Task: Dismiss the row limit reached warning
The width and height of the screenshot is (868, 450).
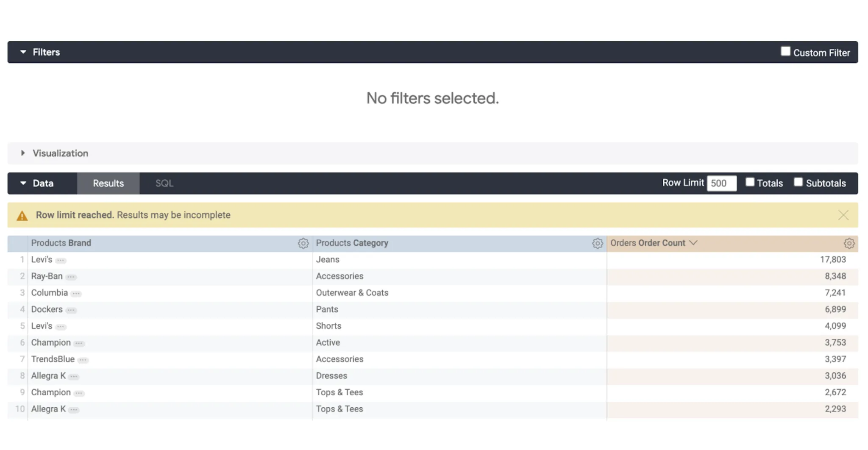Action: point(843,215)
